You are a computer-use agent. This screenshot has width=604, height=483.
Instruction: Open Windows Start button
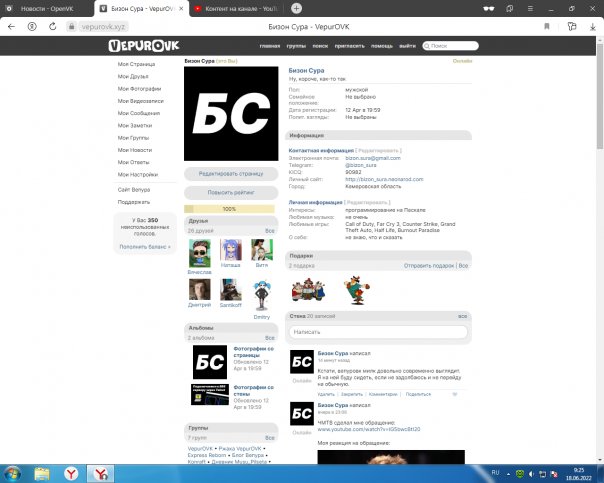coord(12,474)
